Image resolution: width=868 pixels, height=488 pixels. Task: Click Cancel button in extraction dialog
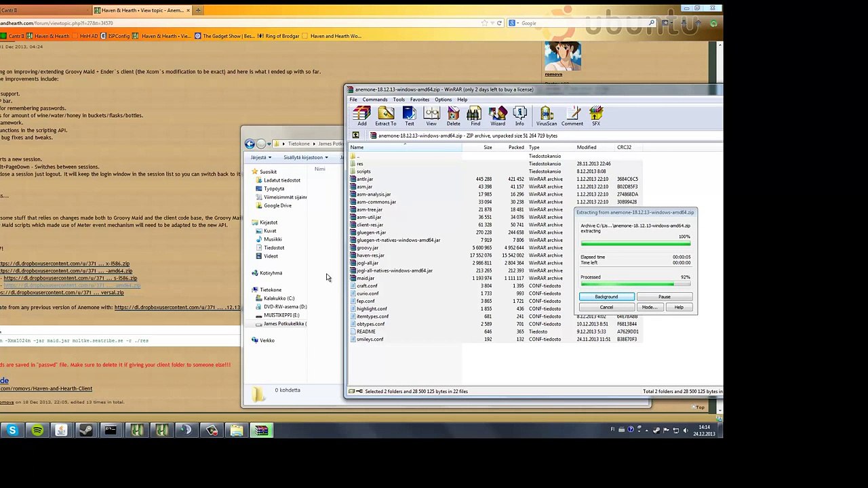606,308
